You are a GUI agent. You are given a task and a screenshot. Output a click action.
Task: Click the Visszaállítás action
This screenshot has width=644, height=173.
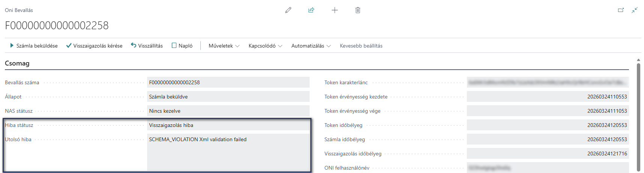[x=147, y=46]
